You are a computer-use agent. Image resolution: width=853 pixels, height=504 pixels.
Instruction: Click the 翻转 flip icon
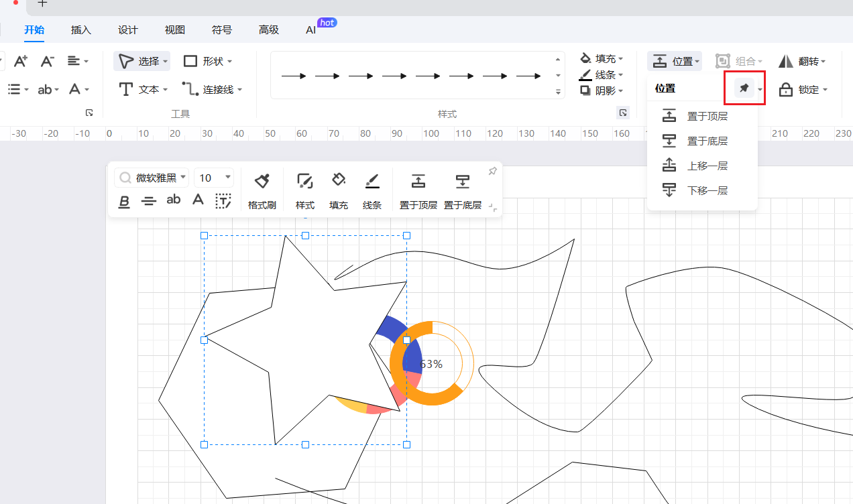point(786,62)
